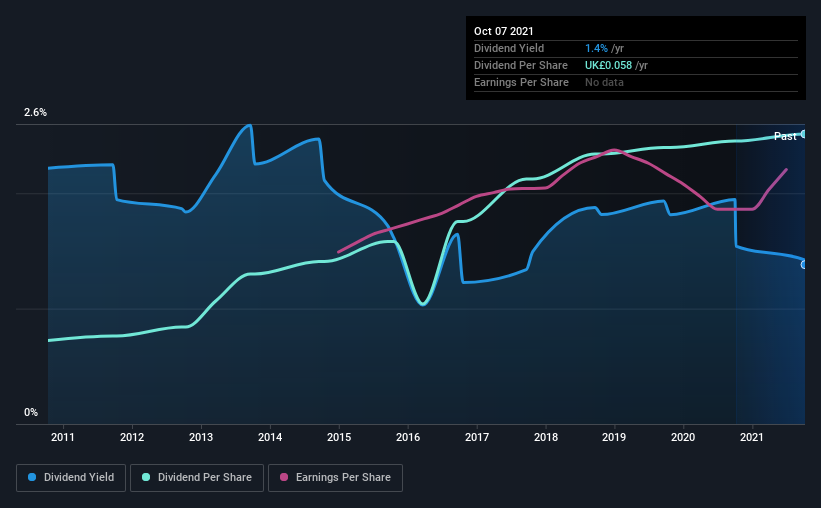Select the 2017 x-axis year label
This screenshot has height=508, width=821.
[477, 437]
